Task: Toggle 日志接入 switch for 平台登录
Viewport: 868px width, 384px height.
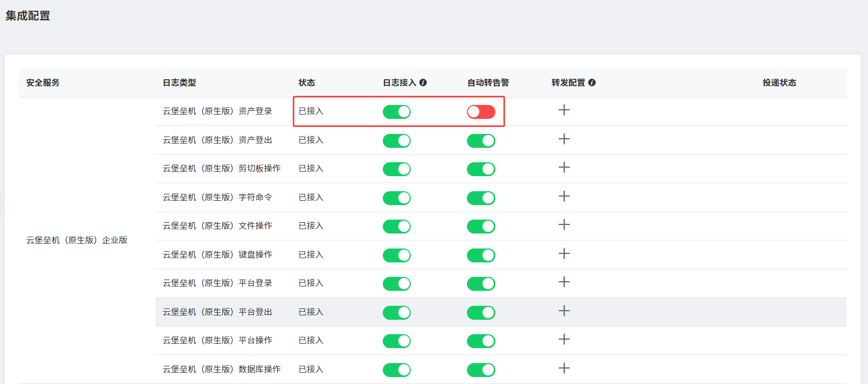Action: click(x=397, y=283)
